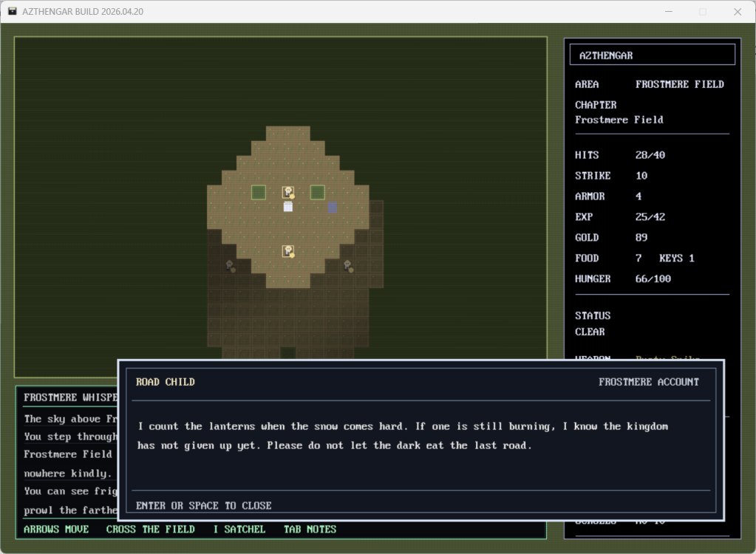
Task: Click the ROAD CHILD dialog title
Action: point(166,382)
